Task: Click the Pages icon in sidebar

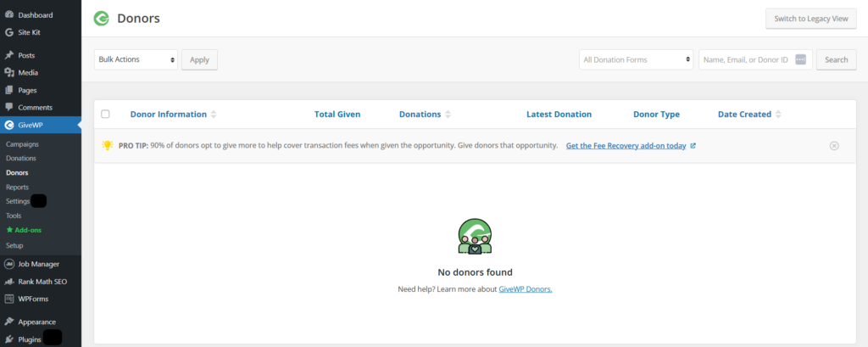Action: (x=8, y=90)
